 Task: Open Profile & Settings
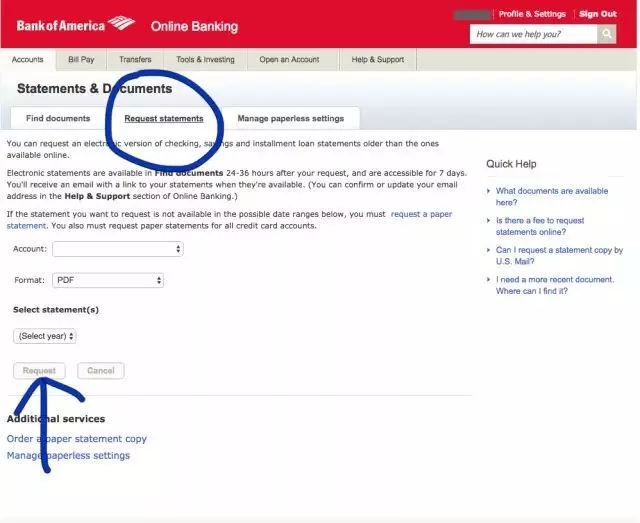click(532, 14)
